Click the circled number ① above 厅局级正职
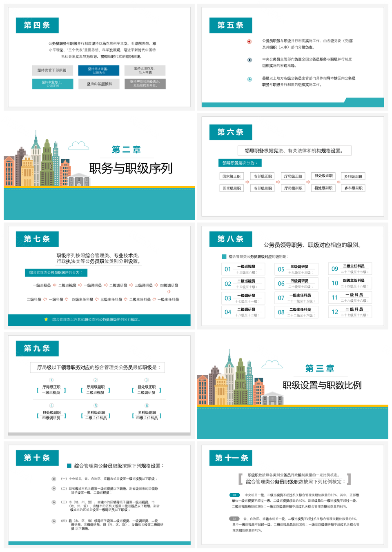 [x=51, y=380]
